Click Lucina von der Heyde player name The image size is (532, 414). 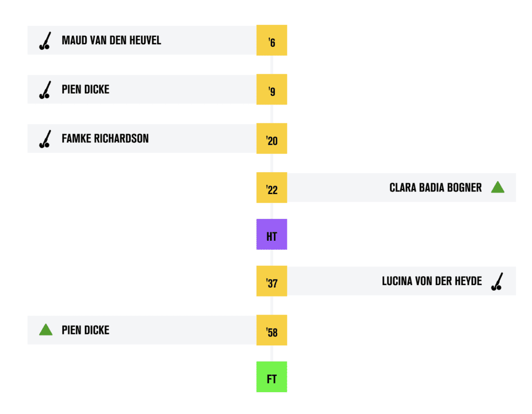(432, 281)
